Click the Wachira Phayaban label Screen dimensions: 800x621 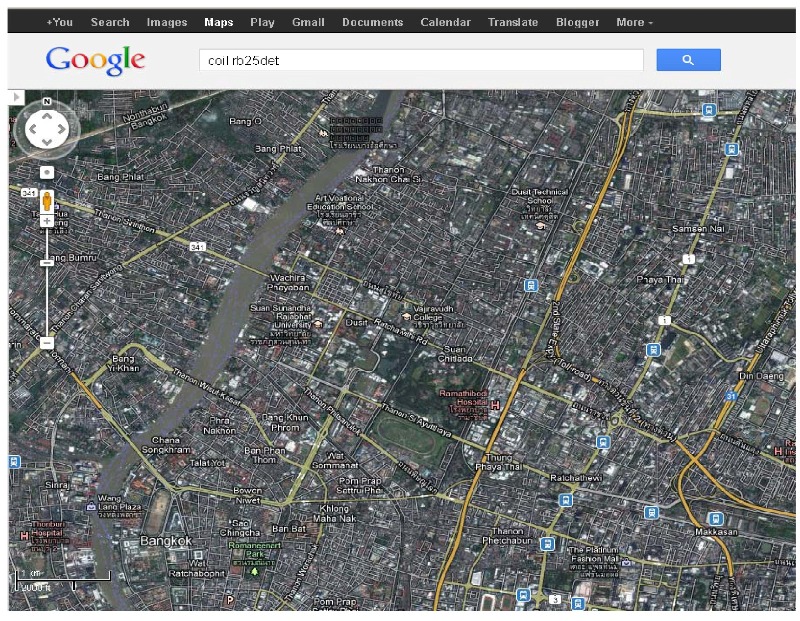(288, 282)
